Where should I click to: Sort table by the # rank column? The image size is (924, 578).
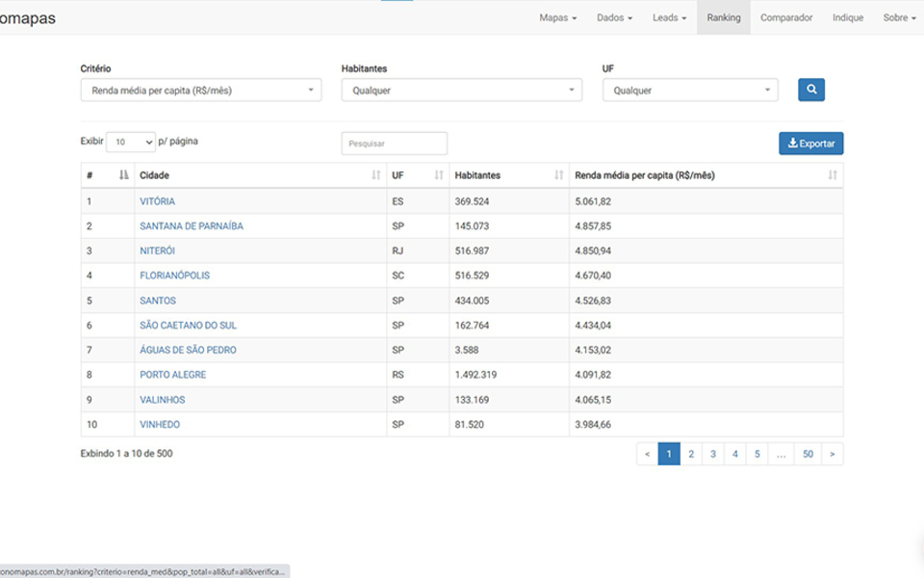tap(107, 175)
